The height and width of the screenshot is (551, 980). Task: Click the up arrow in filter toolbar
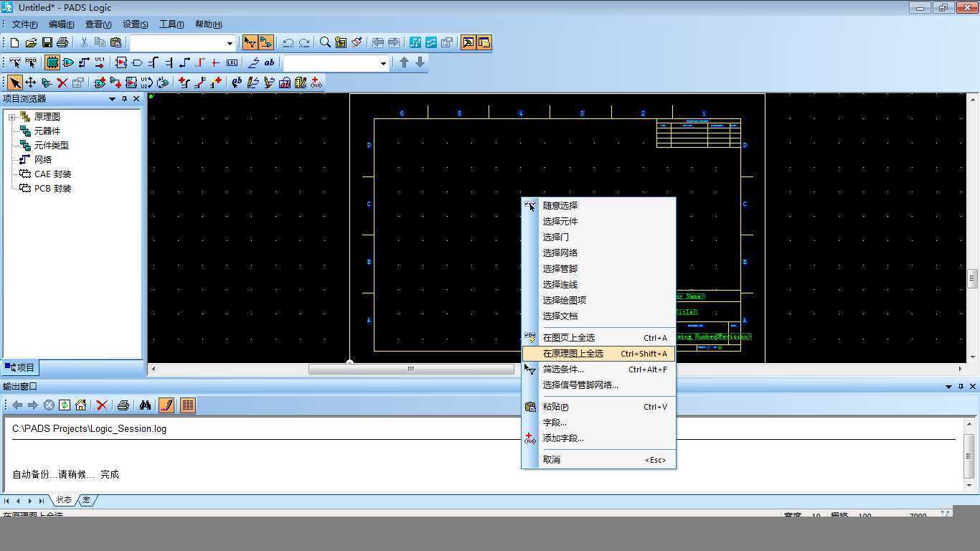tap(404, 62)
